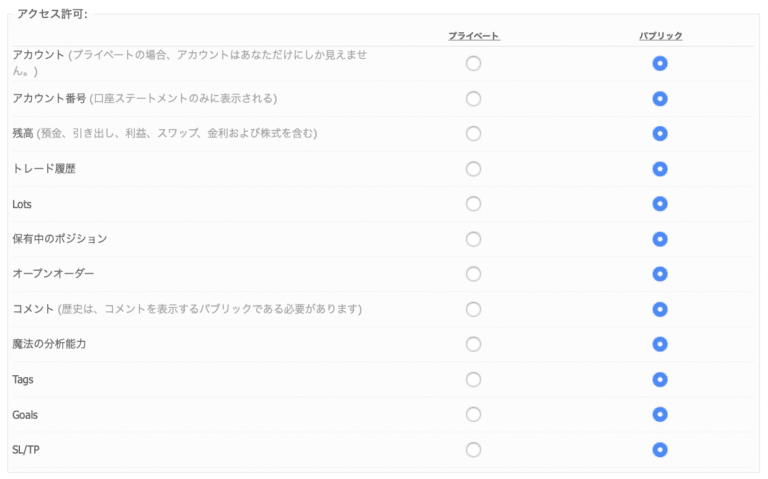Image resolution: width=768 pixels, height=479 pixels.
Task: Select パブリック for コメント row
Action: pos(660,309)
